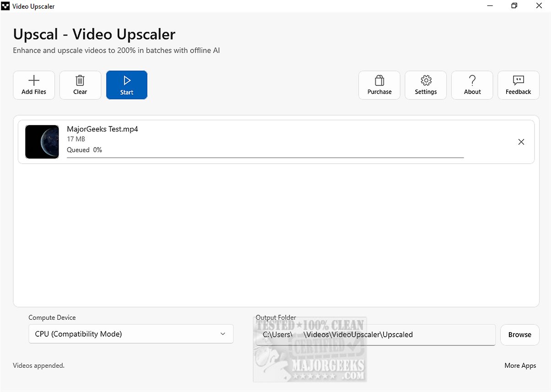Click the Video Upscaler app icon in title bar
The height and width of the screenshot is (392, 551).
pos(5,6)
